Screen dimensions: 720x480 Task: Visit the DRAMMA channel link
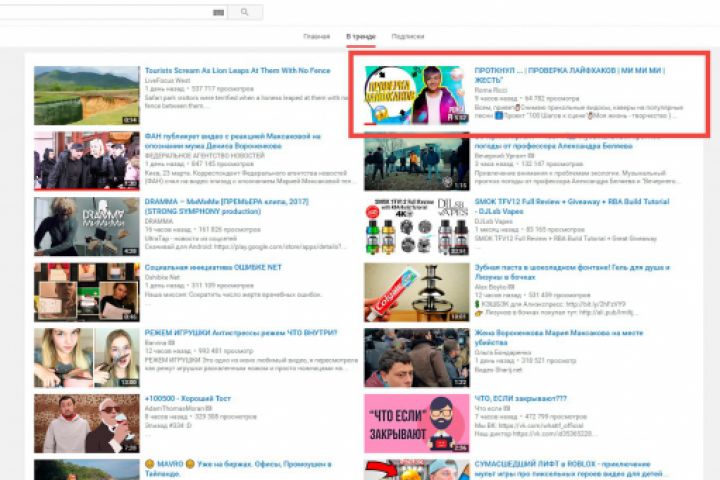click(158, 221)
